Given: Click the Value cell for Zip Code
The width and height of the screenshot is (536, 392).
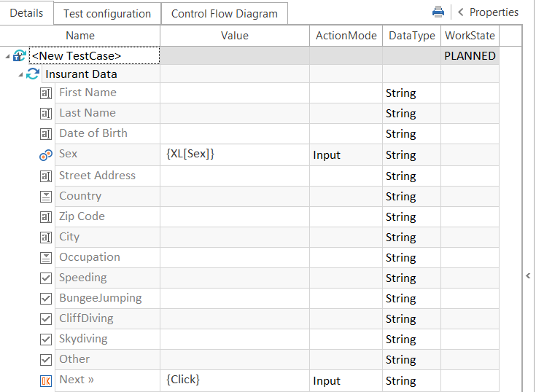Looking at the screenshot, I should 234,216.
